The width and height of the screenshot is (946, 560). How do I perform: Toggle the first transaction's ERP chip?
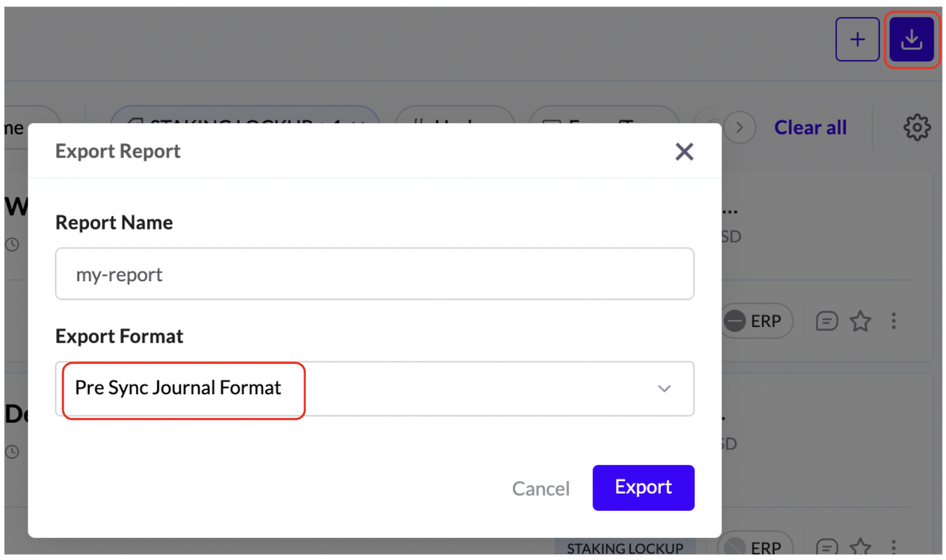click(x=756, y=321)
